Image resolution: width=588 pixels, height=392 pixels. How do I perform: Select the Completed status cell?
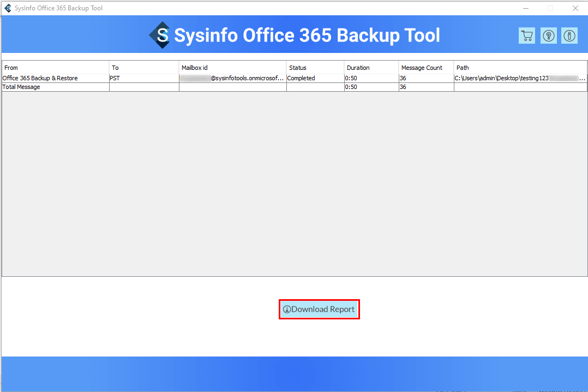[x=301, y=78]
